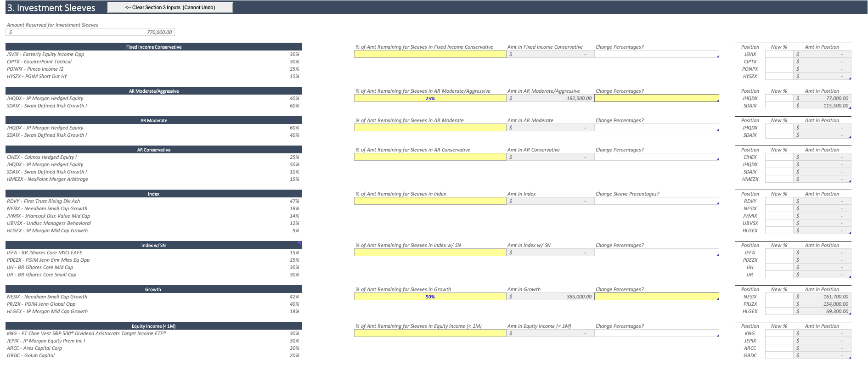Screen dimensions: 868x365
Task: Open Change Sleeve Percentages dropdown for Index
Action: pos(657,201)
